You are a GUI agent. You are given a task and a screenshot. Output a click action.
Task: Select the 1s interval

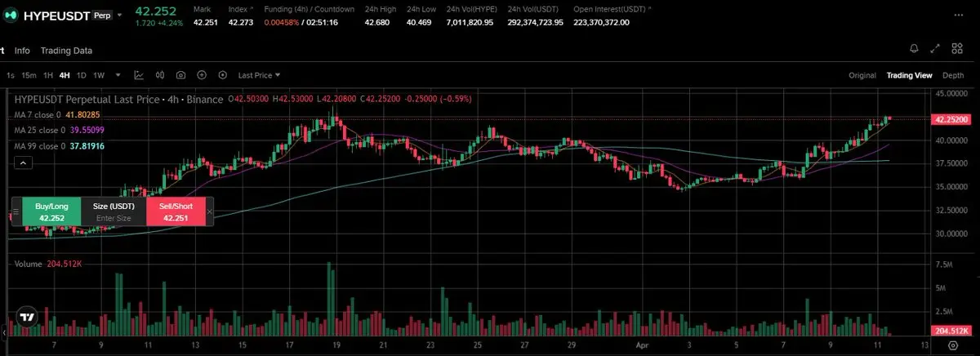pyautogui.click(x=11, y=75)
